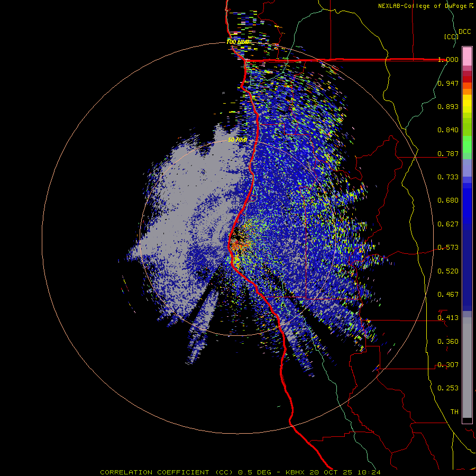This screenshot has height=476, width=476.
Task: Pick the gray low-value color bar section
Action: [467, 368]
